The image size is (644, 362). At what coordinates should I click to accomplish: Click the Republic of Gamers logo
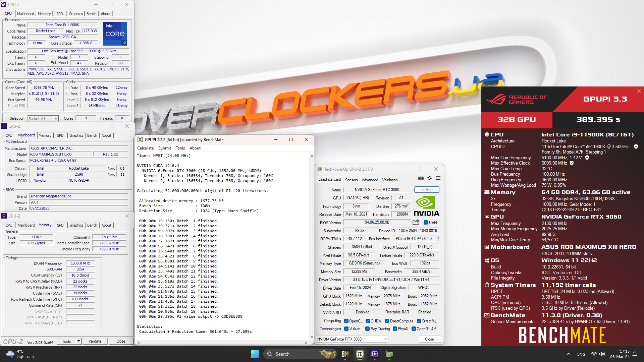pyautogui.click(x=517, y=99)
